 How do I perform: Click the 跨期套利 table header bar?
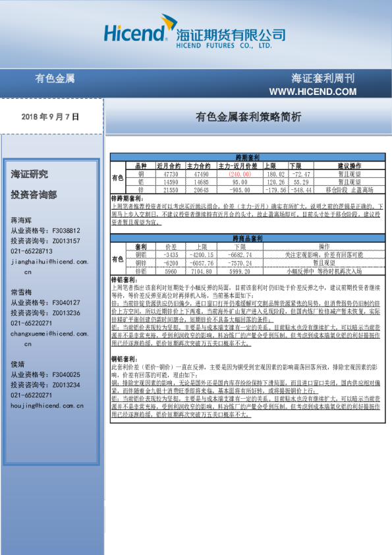(x=248, y=158)
